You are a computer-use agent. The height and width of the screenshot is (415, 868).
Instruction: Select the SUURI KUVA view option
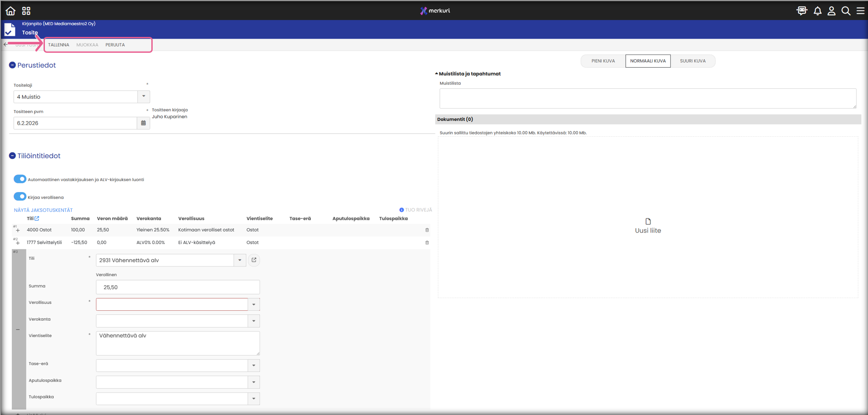pos(692,61)
